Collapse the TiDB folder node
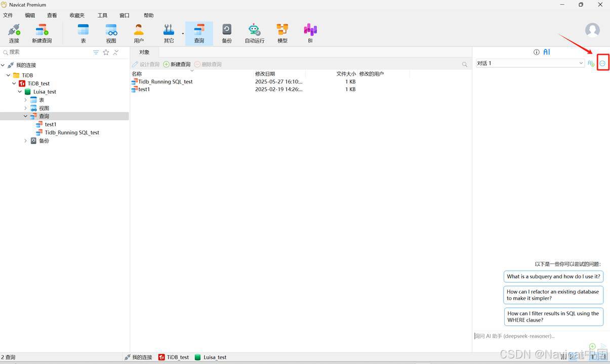610x364 pixels. click(9, 75)
